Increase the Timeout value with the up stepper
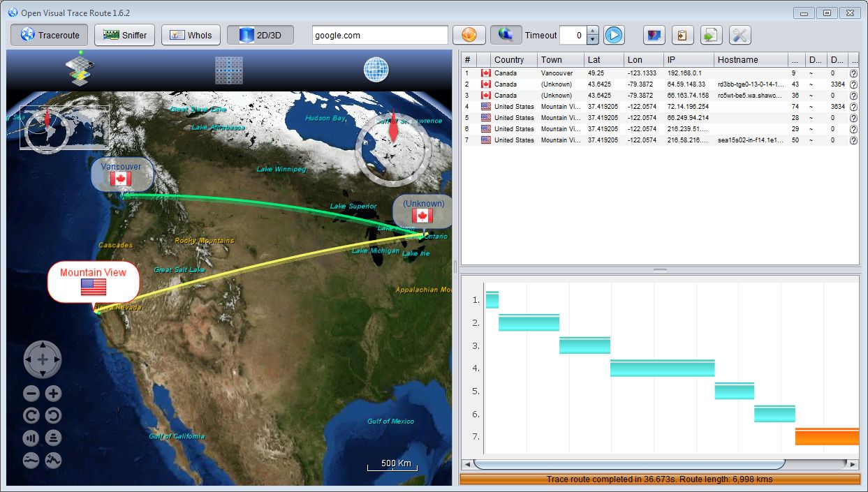 (591, 30)
